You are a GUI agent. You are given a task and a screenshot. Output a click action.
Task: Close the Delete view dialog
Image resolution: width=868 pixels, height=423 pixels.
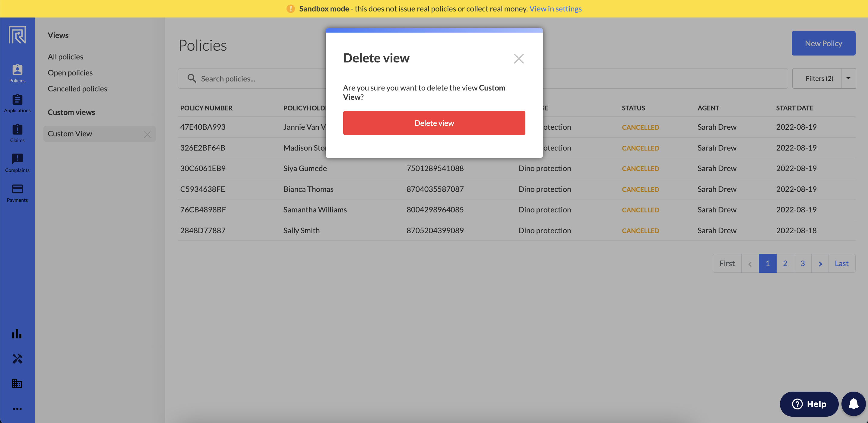pyautogui.click(x=518, y=59)
